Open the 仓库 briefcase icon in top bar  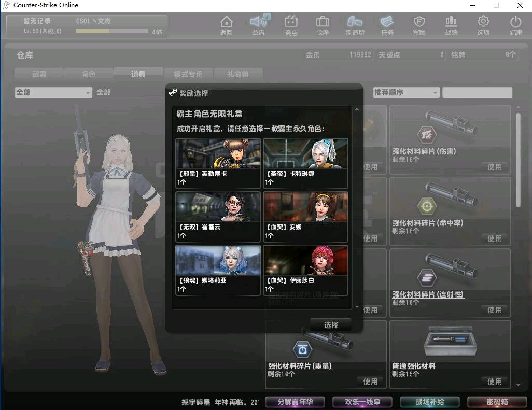click(323, 25)
